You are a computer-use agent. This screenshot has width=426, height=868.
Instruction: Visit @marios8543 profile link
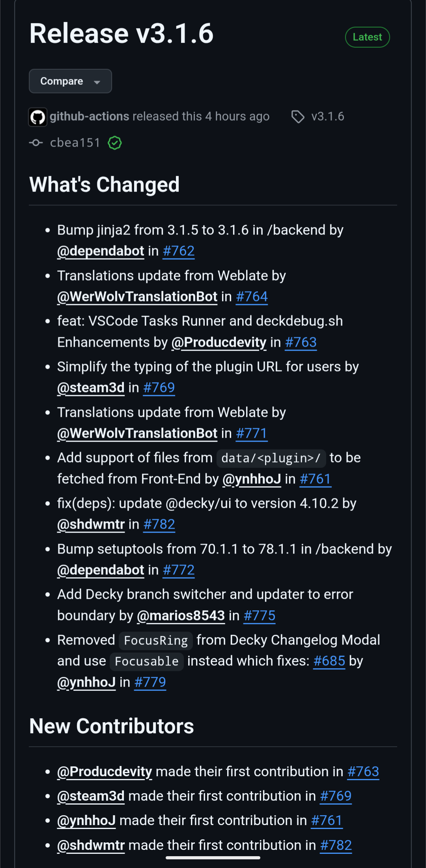coord(181,615)
